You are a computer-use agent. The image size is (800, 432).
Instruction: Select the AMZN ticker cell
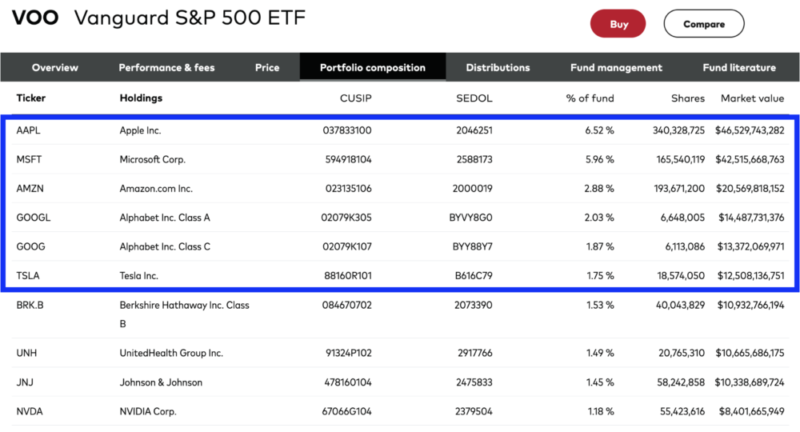point(30,189)
